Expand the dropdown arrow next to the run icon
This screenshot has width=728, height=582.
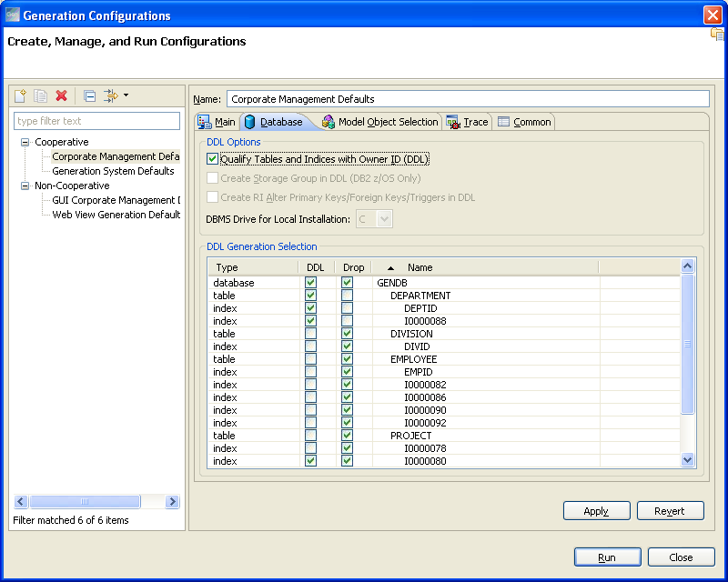coord(124,95)
